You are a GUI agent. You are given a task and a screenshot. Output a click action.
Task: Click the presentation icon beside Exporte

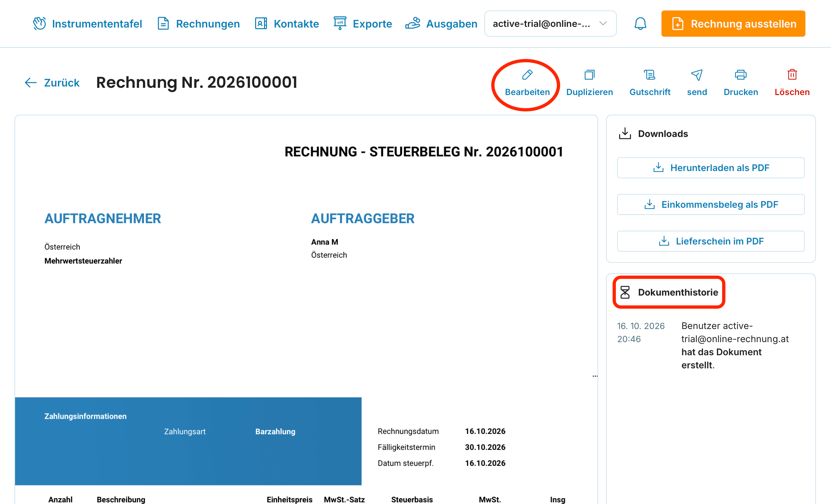pyautogui.click(x=340, y=23)
